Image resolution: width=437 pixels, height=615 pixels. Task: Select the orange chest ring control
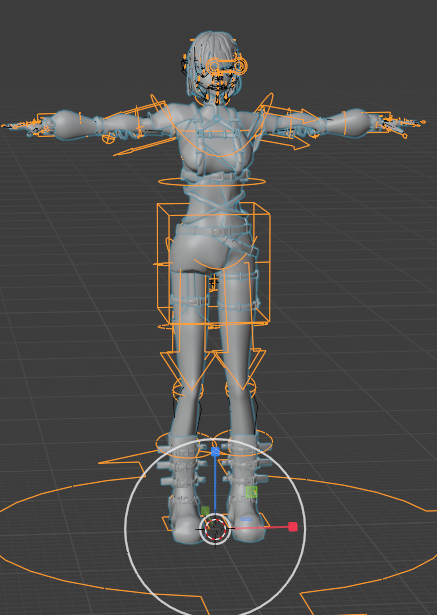pos(212,182)
